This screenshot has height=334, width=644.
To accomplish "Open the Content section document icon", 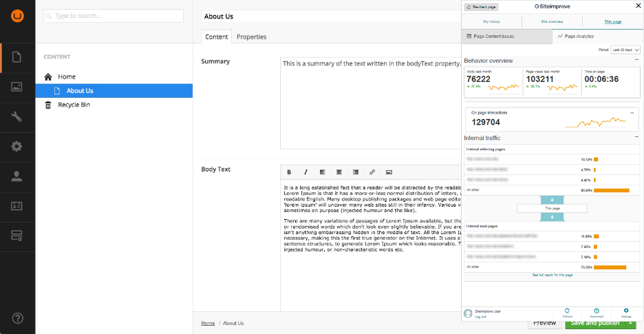I will [x=17, y=57].
